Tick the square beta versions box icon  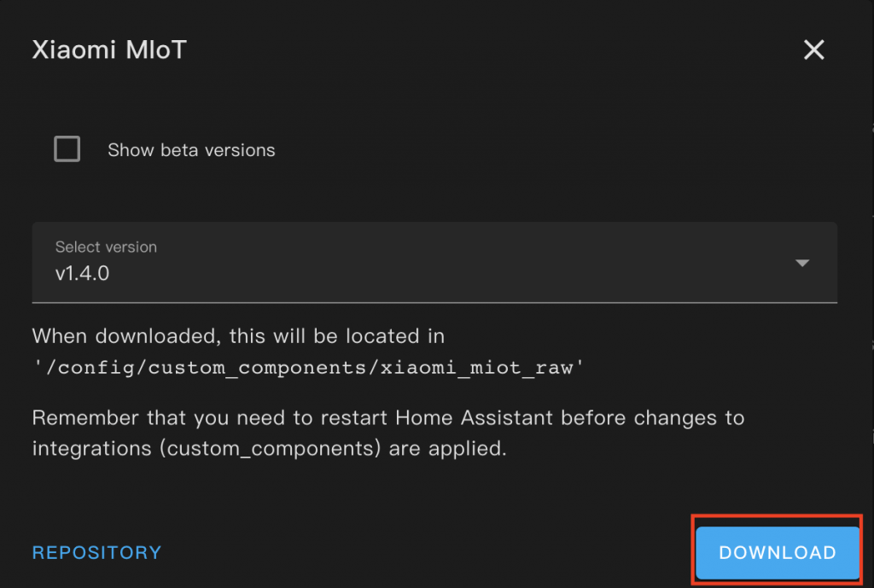[x=67, y=148]
